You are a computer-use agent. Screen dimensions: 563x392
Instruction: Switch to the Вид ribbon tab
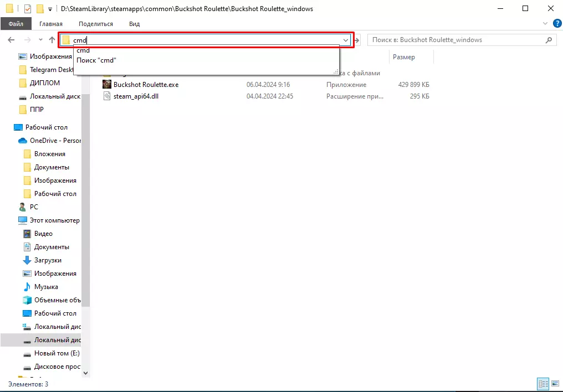click(134, 24)
